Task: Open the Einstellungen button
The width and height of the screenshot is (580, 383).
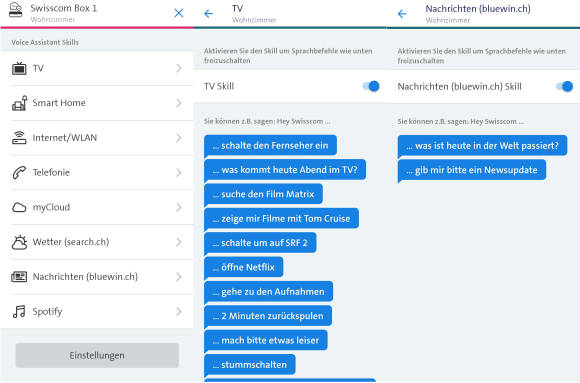Action: [x=97, y=355]
